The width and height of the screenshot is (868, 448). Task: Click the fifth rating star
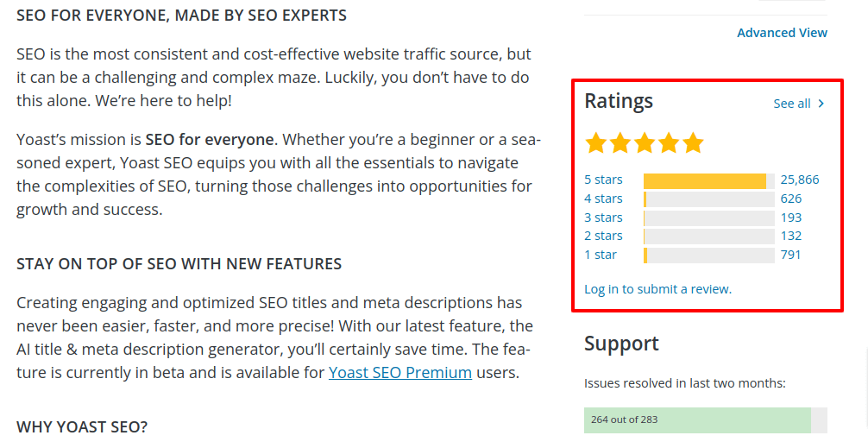pyautogui.click(x=693, y=143)
